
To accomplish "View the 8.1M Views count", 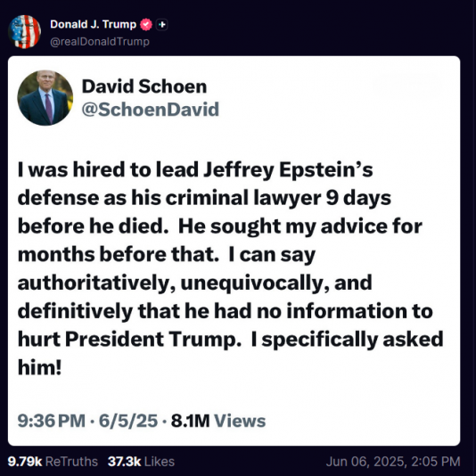I will coord(218,421).
